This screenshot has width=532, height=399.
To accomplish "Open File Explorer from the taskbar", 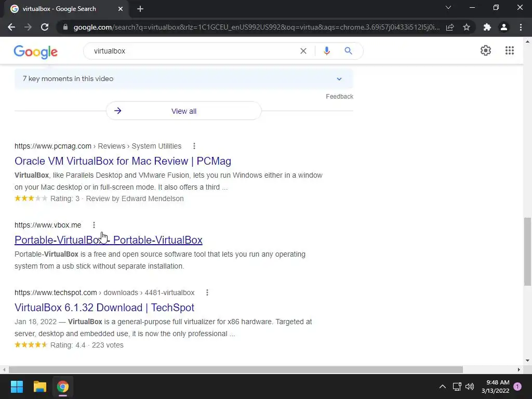I will 39,387.
